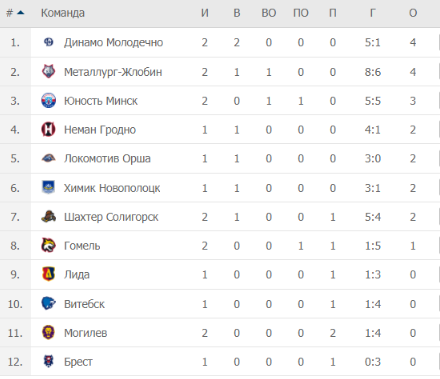
Task: Click the Брест team logo
Action: coord(49,361)
